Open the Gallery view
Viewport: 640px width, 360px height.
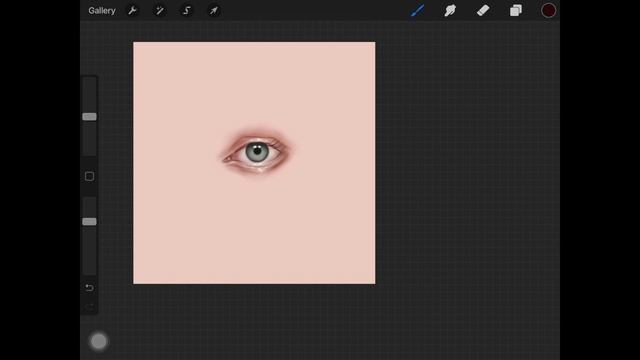pyautogui.click(x=102, y=11)
